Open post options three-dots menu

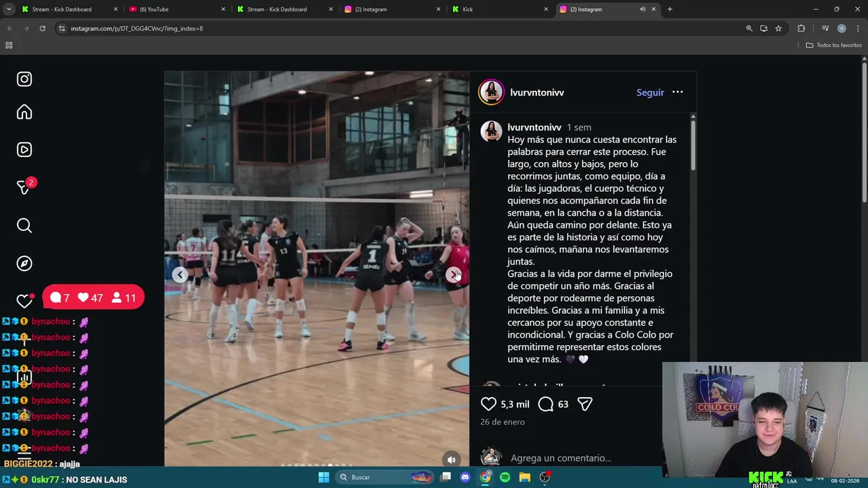pos(677,92)
